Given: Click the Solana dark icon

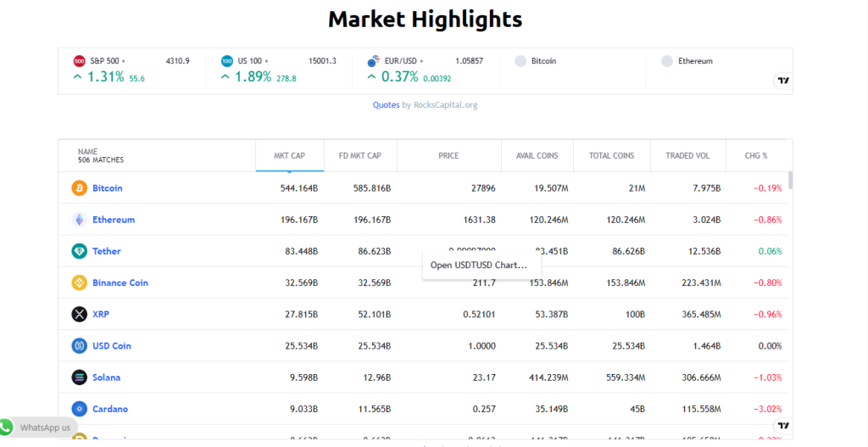Looking at the screenshot, I should 79,377.
